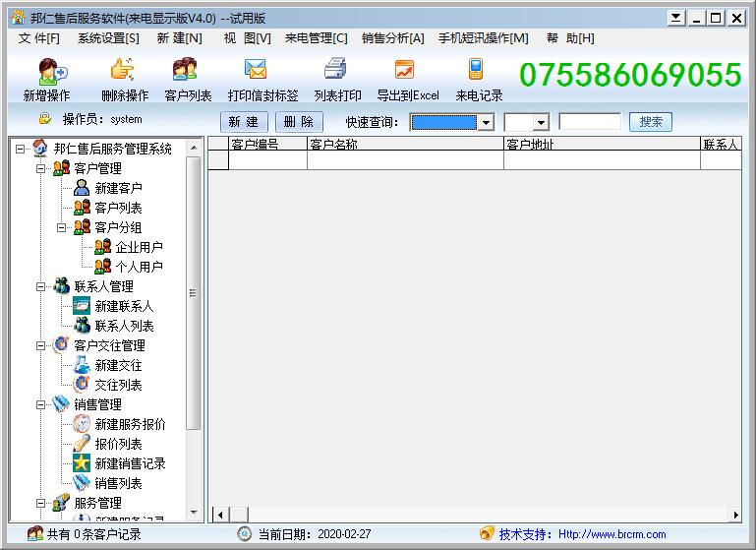This screenshot has width=756, height=550.
Task: Click the 联系人 column header
Action: coord(721,144)
